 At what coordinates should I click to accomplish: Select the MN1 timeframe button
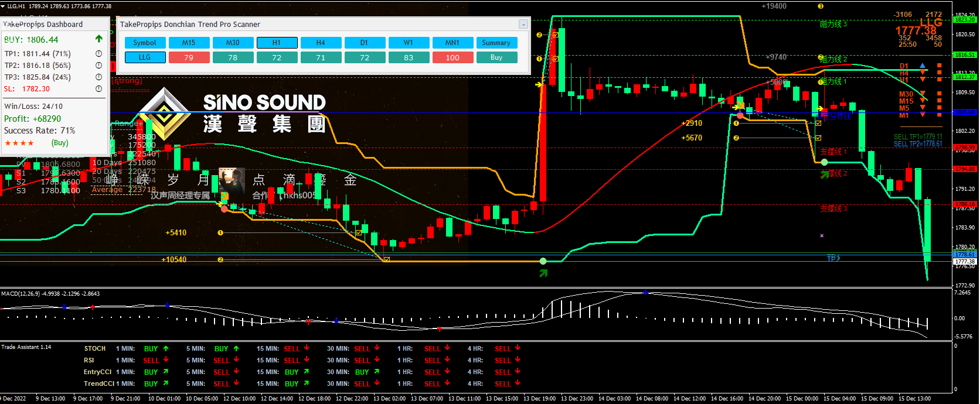(452, 43)
